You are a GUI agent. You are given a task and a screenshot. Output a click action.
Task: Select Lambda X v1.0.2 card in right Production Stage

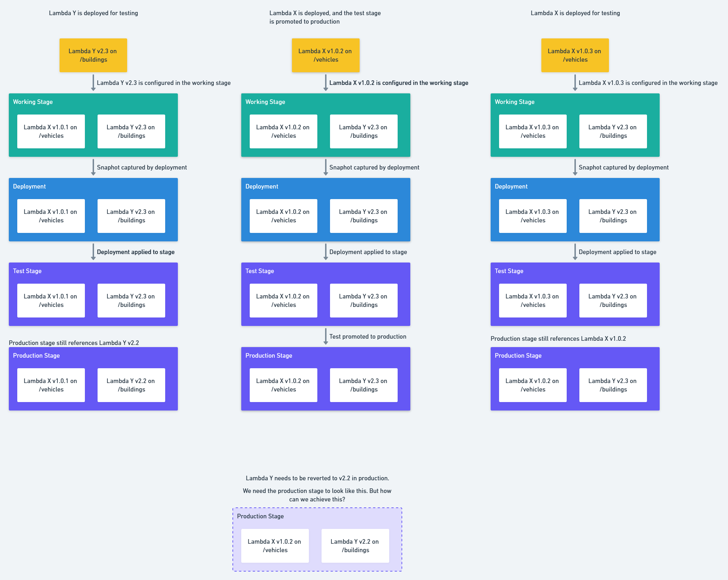click(533, 385)
